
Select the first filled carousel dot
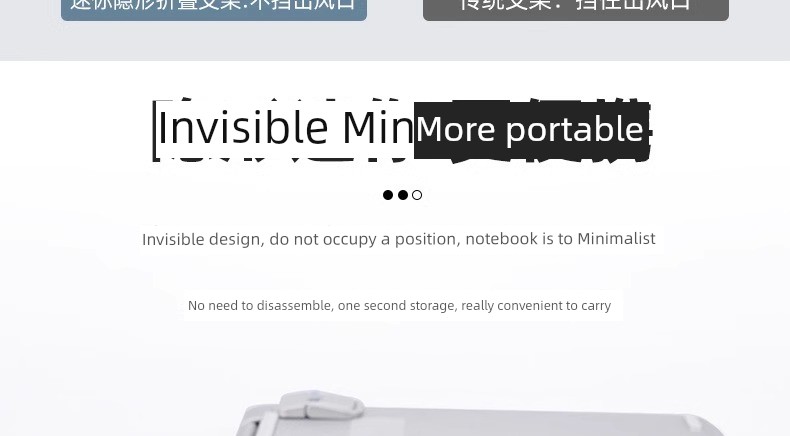tap(387, 195)
